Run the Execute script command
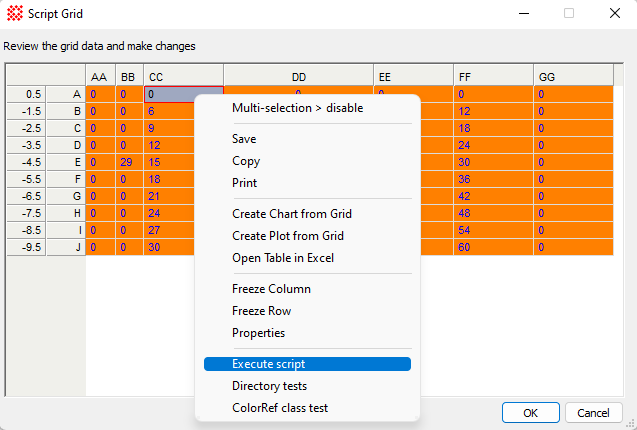 (268, 364)
